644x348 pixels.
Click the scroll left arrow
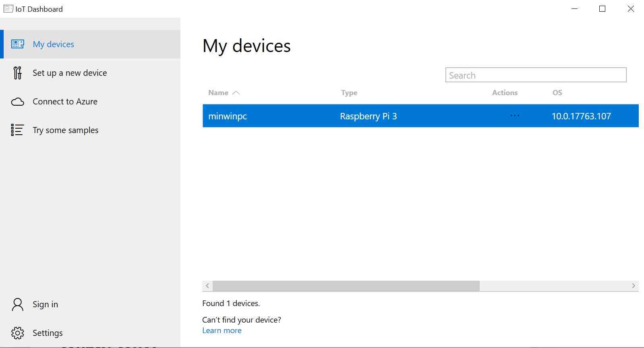pyautogui.click(x=207, y=286)
